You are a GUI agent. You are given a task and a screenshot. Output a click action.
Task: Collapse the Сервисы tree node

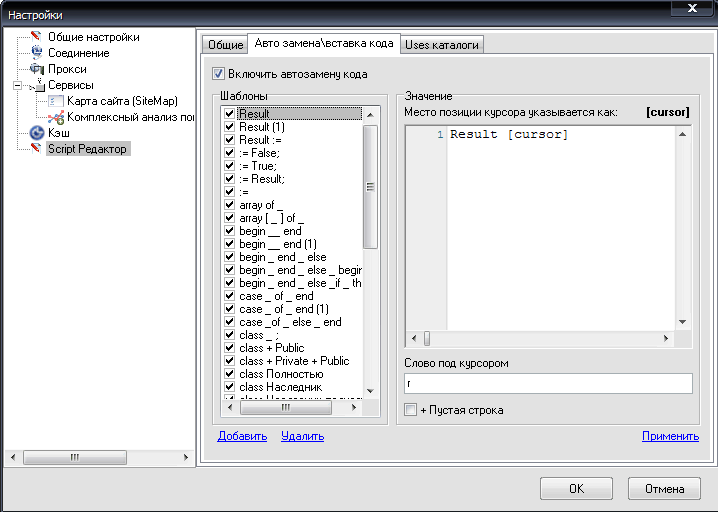pyautogui.click(x=17, y=85)
